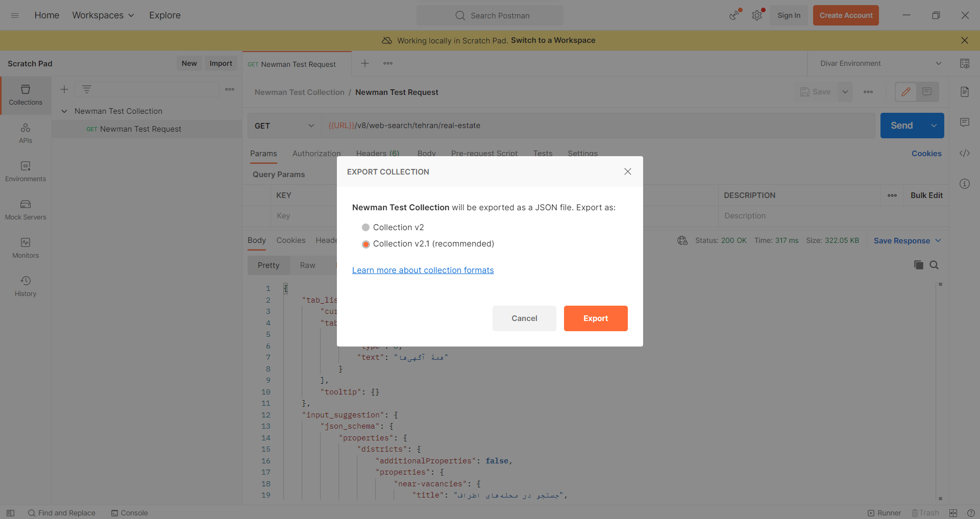Click the Import button

(221, 63)
